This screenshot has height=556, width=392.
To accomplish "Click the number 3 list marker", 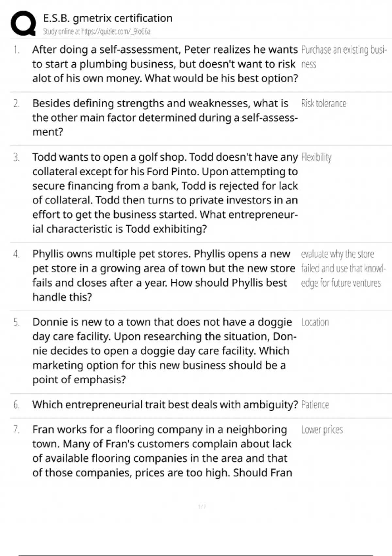I will (x=16, y=157).
